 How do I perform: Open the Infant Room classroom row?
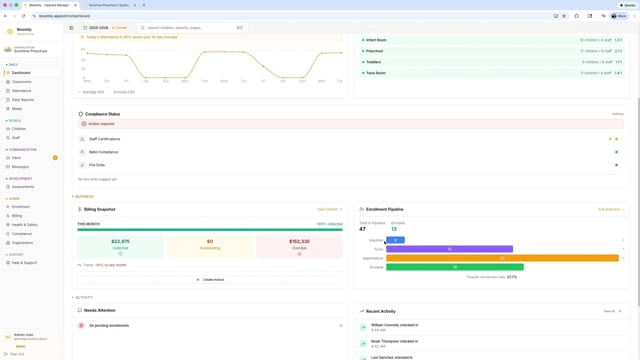tap(492, 40)
